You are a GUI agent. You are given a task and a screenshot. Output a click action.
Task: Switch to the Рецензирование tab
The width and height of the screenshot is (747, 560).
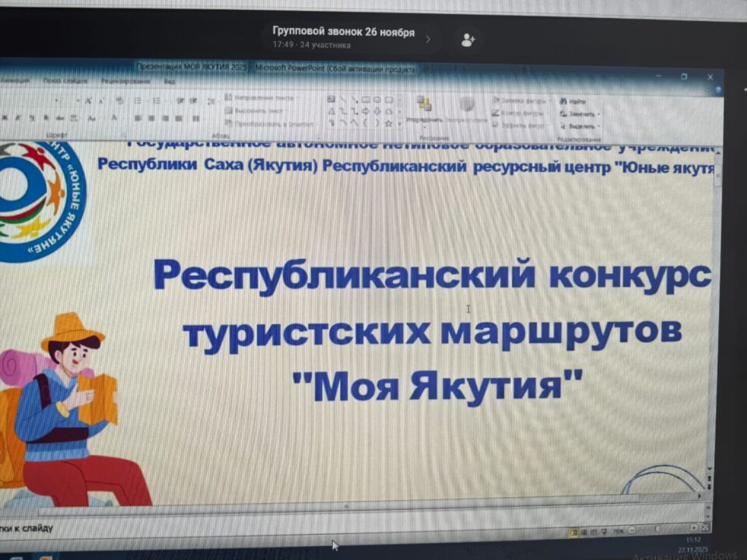pyautogui.click(x=126, y=81)
